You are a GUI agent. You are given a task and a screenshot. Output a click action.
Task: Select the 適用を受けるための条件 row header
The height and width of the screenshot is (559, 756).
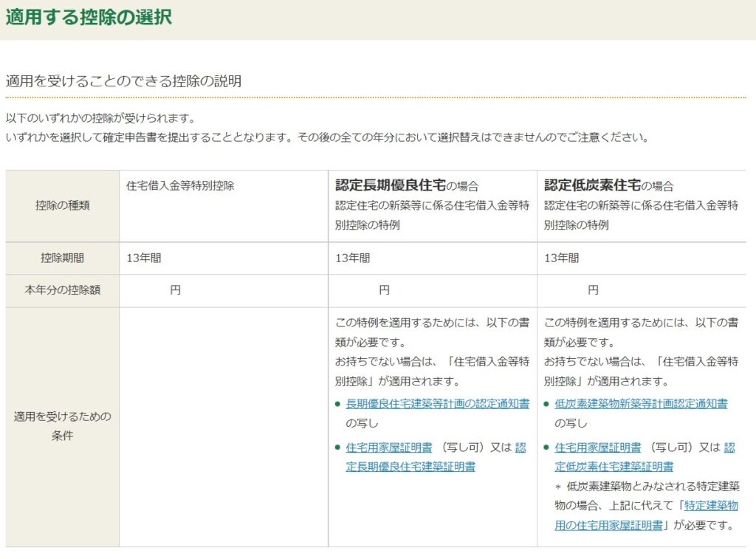(x=62, y=426)
